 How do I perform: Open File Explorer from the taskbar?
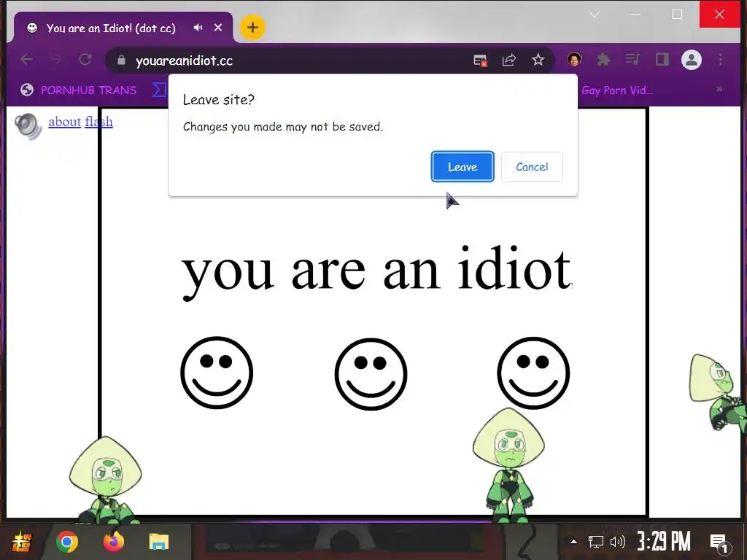(x=158, y=542)
